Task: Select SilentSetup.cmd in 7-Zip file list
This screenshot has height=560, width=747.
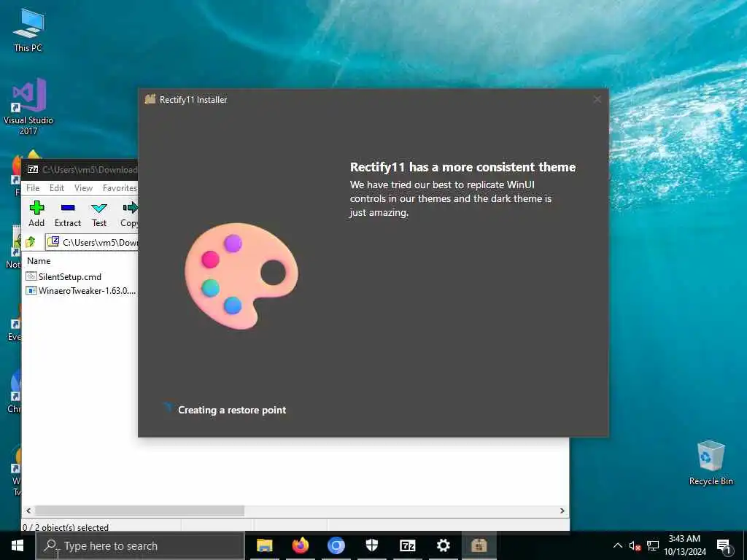Action: tap(64, 276)
